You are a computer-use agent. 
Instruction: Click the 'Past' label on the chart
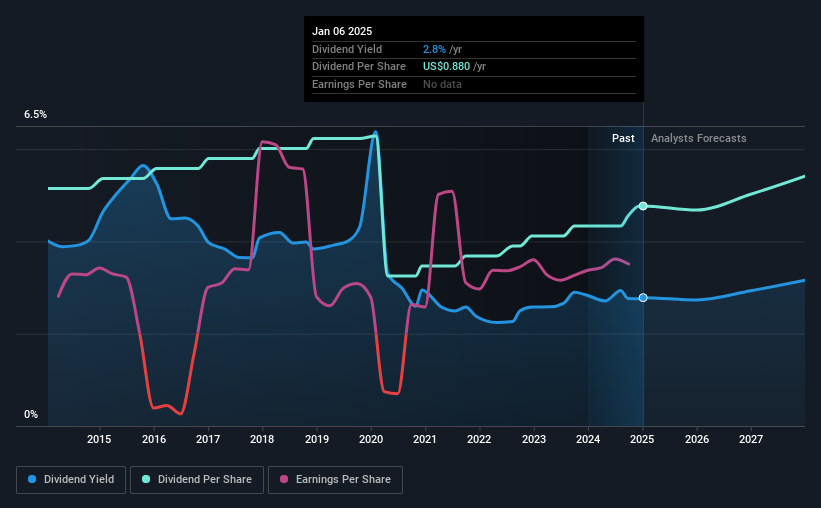623,138
